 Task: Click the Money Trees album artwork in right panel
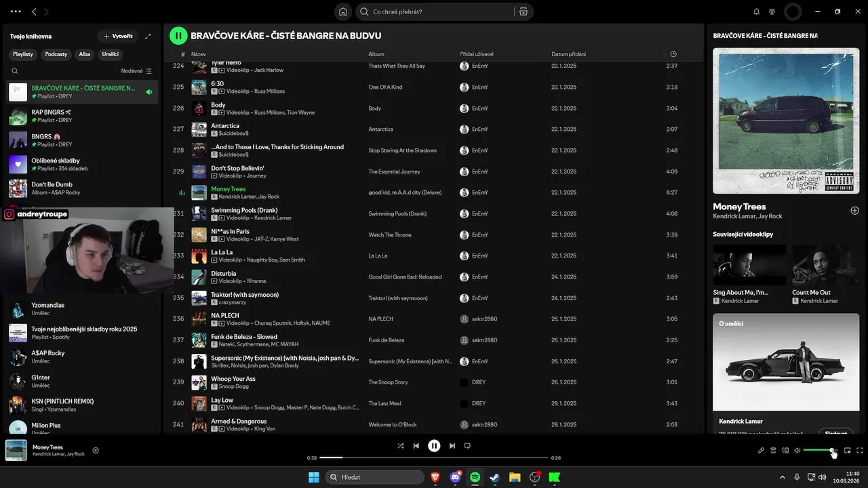787,120
